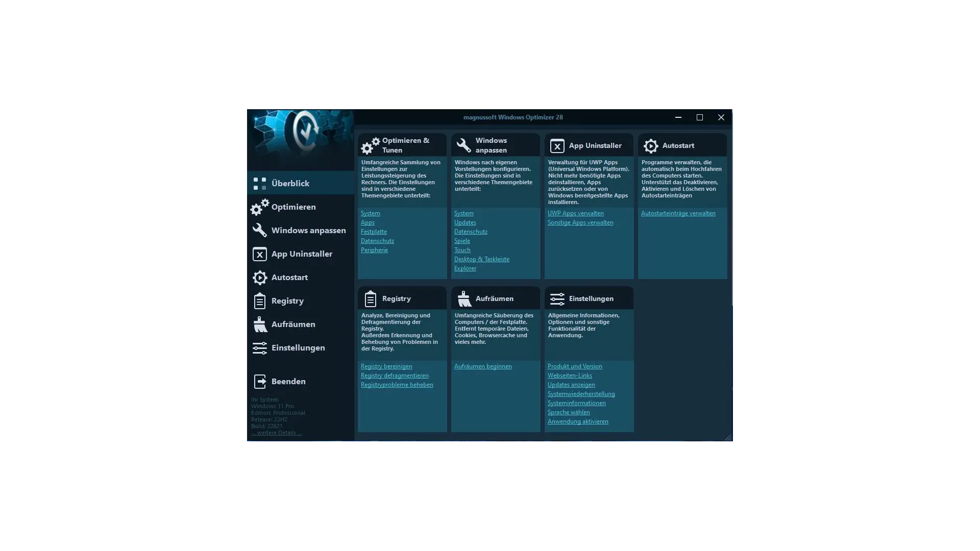Viewport: 980px width, 551px height.
Task: Click the gears icon in Optimieren & Tunen card
Action: tap(370, 146)
